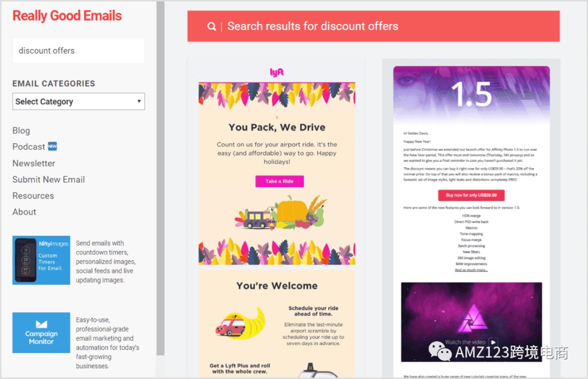Image resolution: width=588 pixels, height=379 pixels.
Task: Open Submit New Email link
Action: tap(49, 179)
